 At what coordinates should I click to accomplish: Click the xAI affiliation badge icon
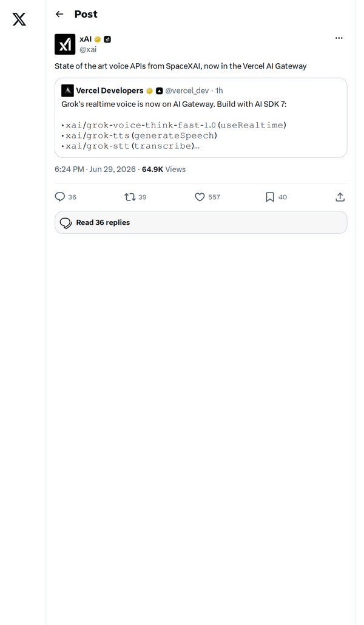[x=107, y=39]
